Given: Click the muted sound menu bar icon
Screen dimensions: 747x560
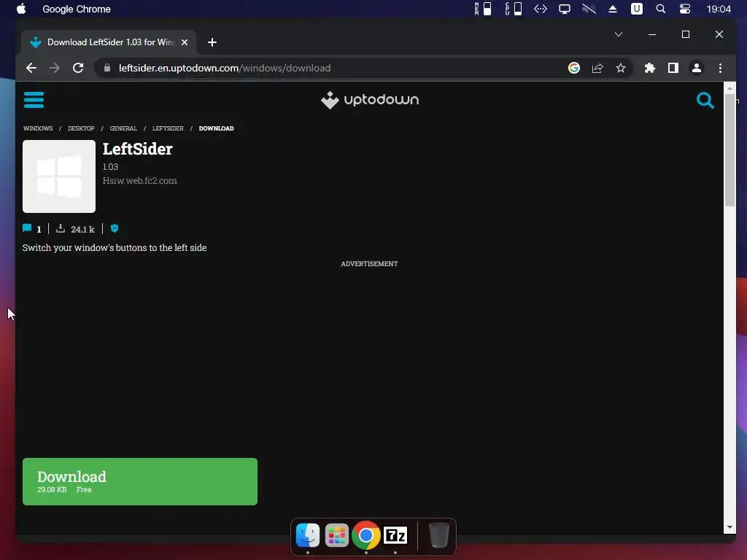Looking at the screenshot, I should tap(589, 9).
